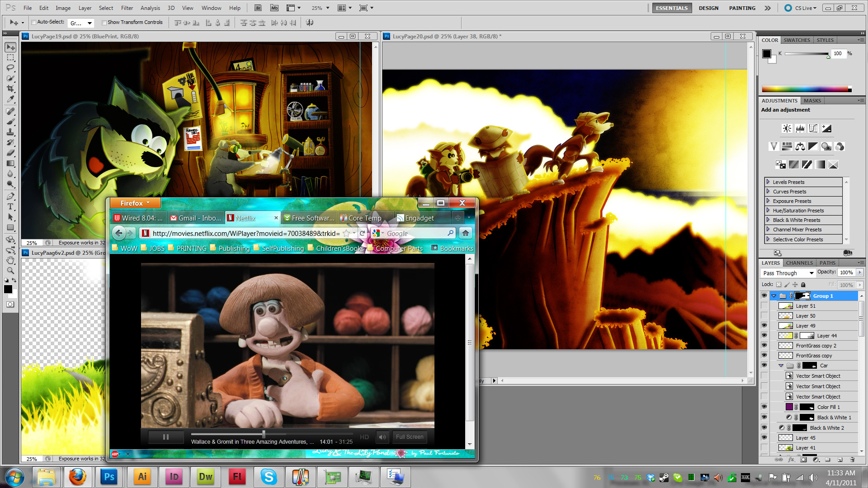Switch to the Swatches tab

(797, 40)
